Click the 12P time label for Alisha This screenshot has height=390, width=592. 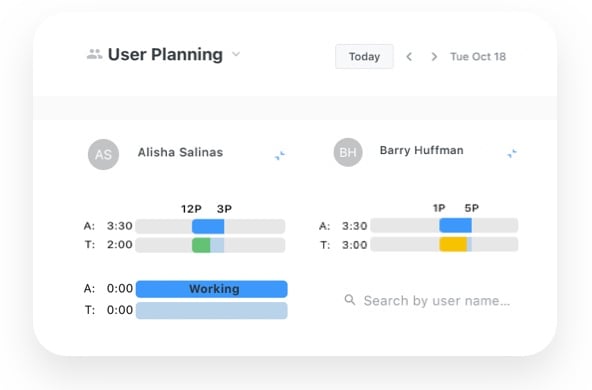pos(191,209)
